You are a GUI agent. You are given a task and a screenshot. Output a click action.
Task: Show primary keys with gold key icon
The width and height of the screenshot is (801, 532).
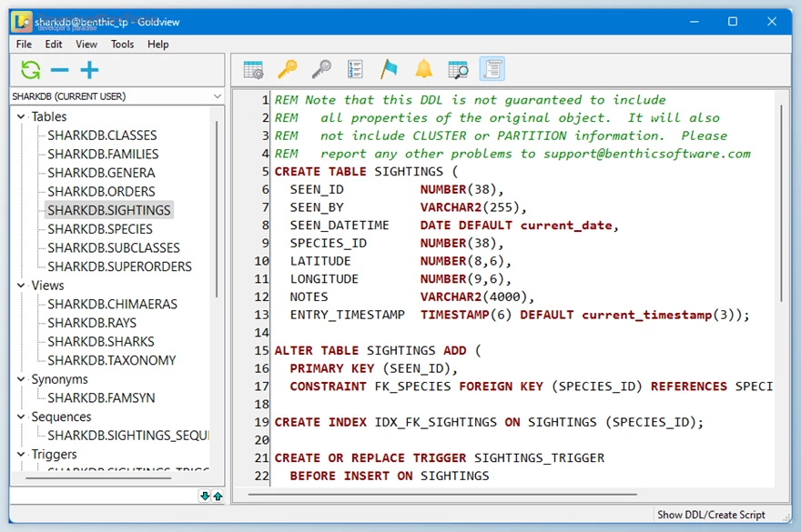click(x=288, y=69)
